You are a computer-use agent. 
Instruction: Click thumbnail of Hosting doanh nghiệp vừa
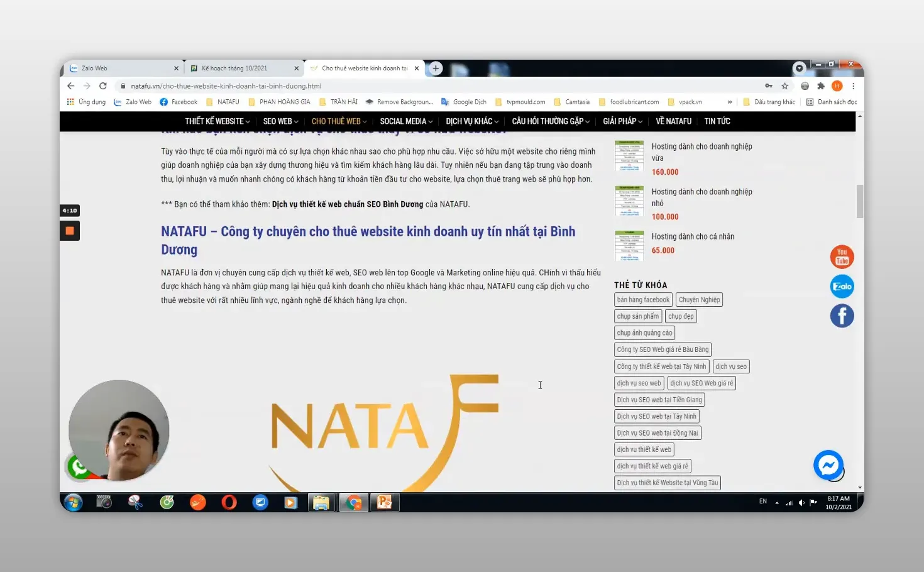pyautogui.click(x=629, y=156)
